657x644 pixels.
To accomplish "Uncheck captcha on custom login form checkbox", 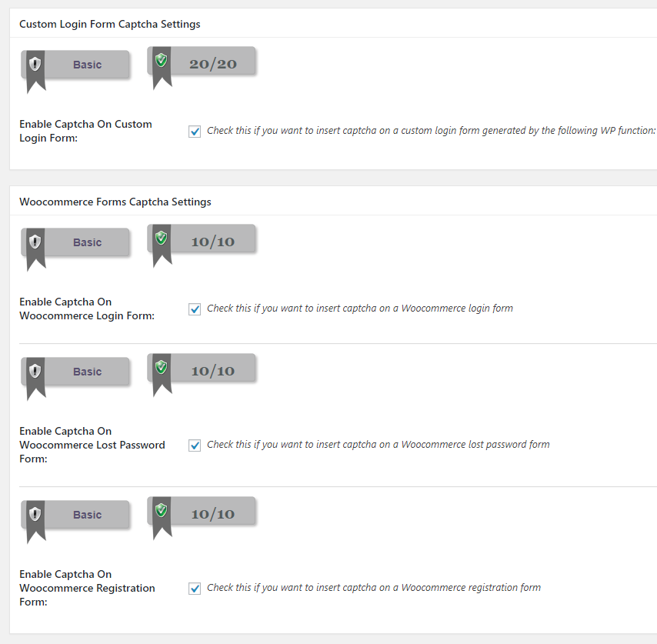I will coord(195,131).
